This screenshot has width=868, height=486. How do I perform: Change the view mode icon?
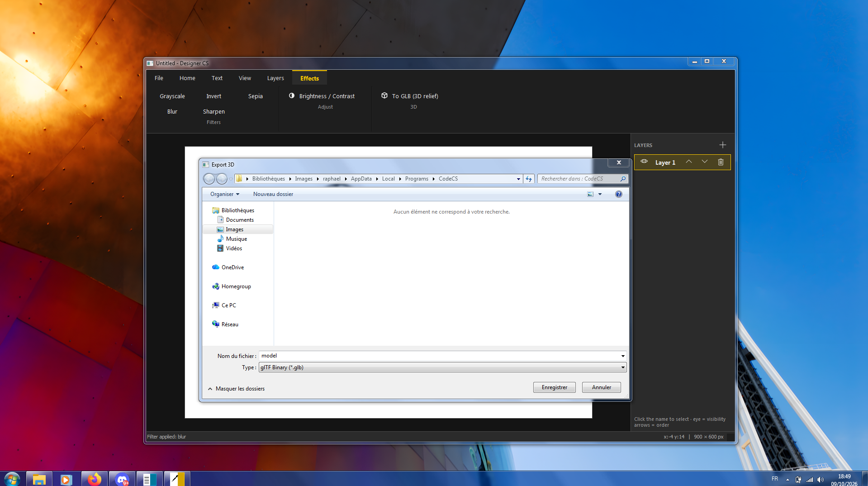coord(590,194)
